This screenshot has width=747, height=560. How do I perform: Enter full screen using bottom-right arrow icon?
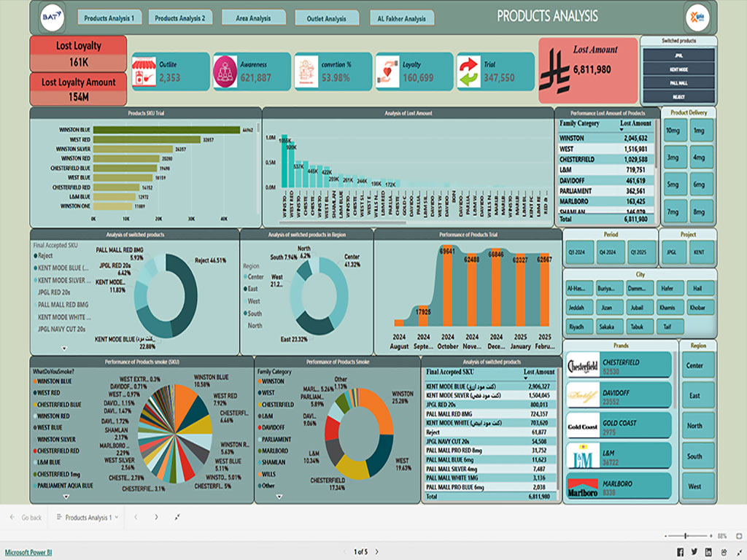point(739,552)
